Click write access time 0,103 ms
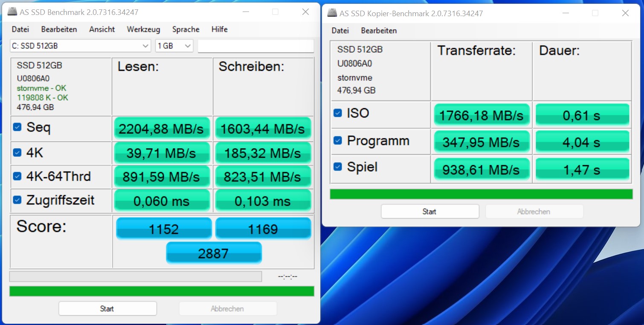Screen dimensions: 644x325 263,201
